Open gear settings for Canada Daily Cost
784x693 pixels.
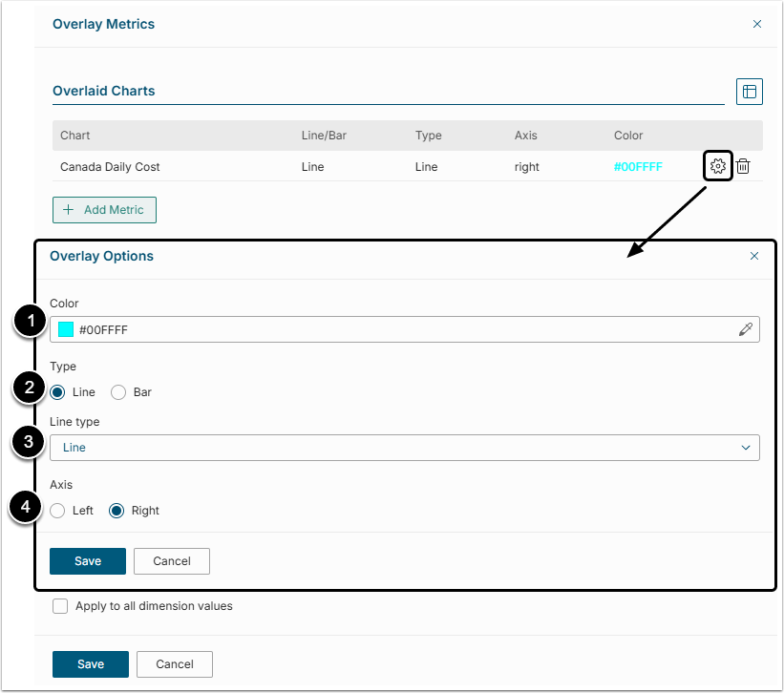(x=717, y=166)
